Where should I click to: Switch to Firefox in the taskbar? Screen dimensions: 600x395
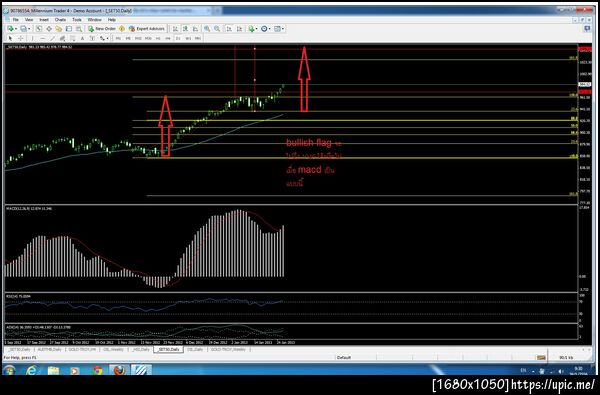tap(119, 370)
